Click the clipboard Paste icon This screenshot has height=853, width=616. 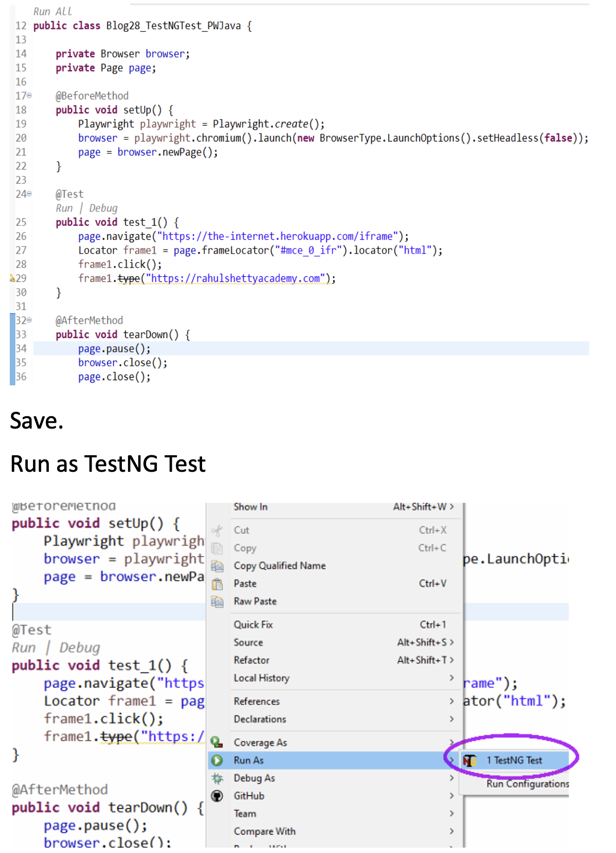pos(218,584)
